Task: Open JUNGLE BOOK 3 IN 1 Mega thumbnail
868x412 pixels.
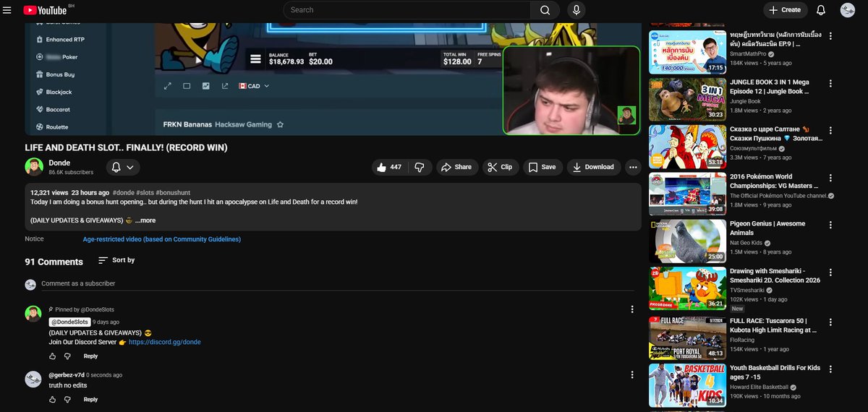Action: 687,99
